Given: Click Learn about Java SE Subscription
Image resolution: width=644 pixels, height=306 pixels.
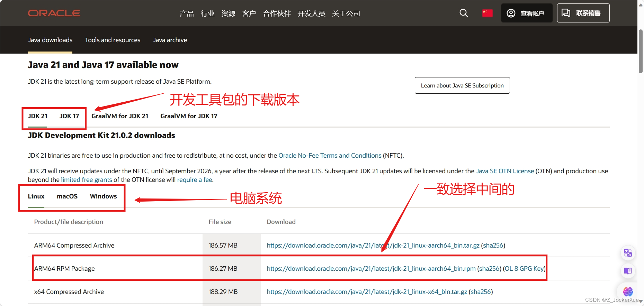Looking at the screenshot, I should pyautogui.click(x=462, y=85).
